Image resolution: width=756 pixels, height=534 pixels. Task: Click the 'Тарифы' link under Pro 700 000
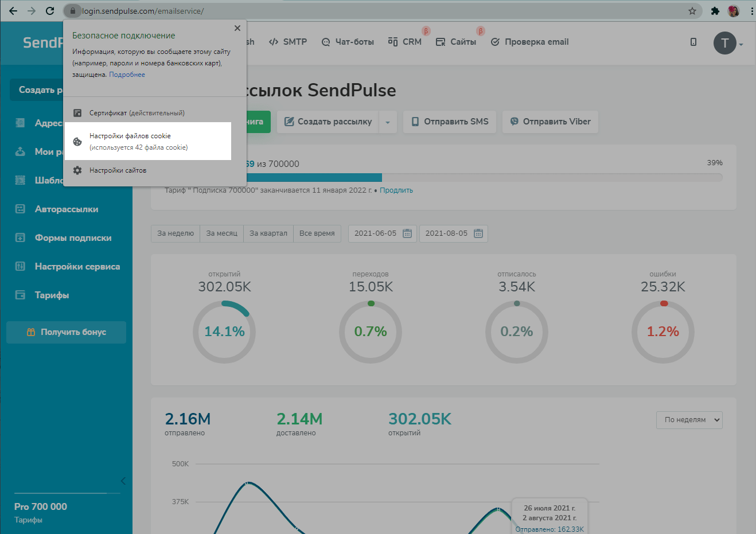pyautogui.click(x=28, y=520)
